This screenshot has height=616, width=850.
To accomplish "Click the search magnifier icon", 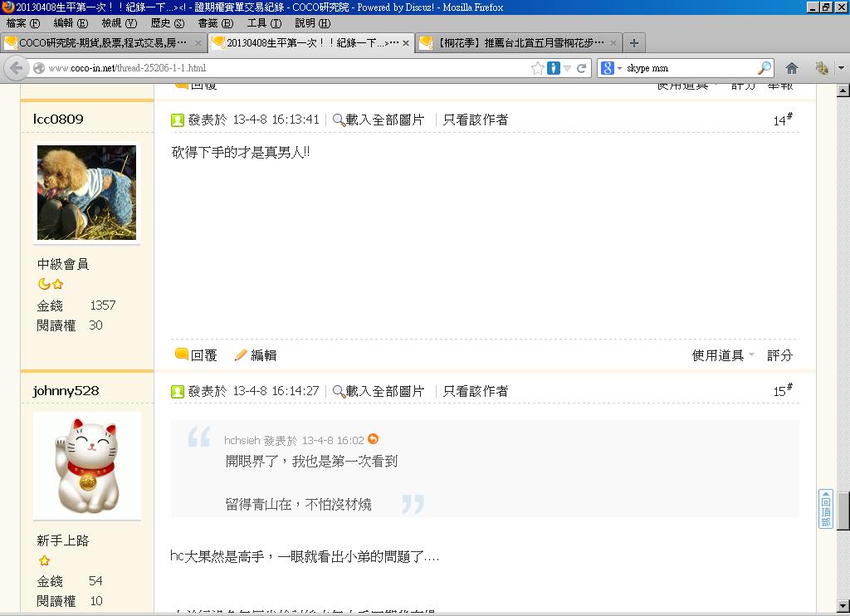I will [764, 68].
